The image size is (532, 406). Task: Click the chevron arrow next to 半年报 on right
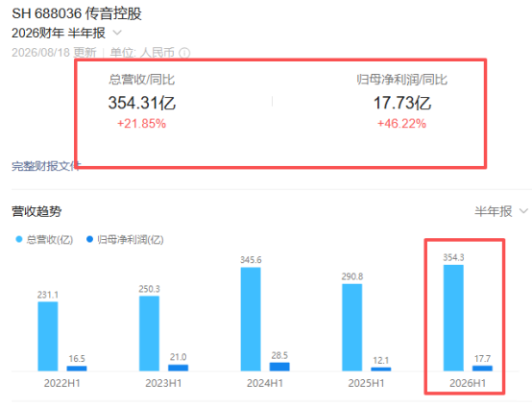coord(524,211)
